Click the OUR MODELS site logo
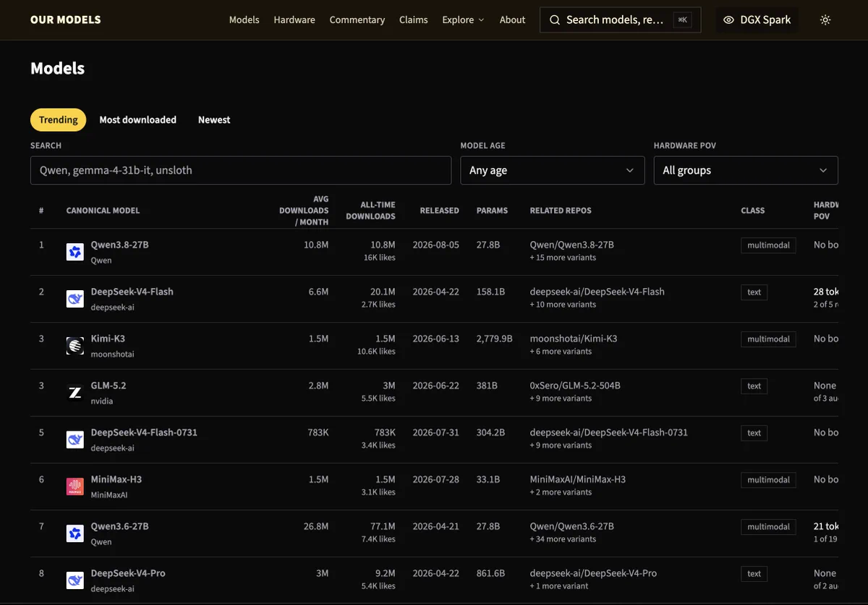The image size is (868, 605). [66, 20]
